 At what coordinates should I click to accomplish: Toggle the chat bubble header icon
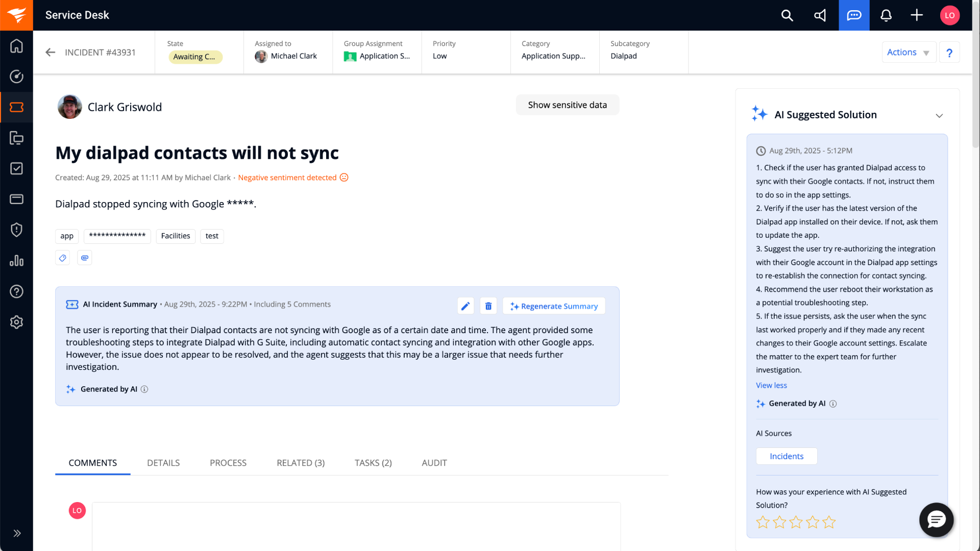(x=854, y=15)
